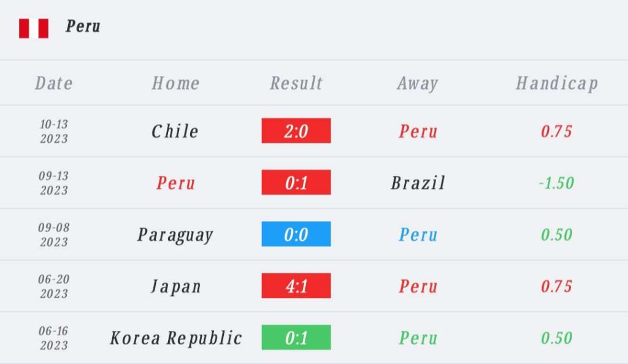The width and height of the screenshot is (628, 364).
Task: Open the Peru team title
Action: 83,26
